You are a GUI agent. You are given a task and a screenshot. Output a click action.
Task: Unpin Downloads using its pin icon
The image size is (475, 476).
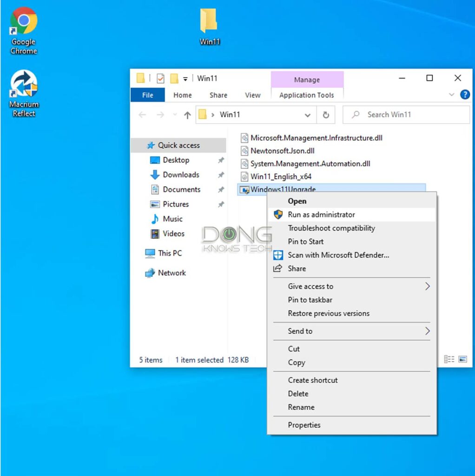pyautogui.click(x=221, y=175)
